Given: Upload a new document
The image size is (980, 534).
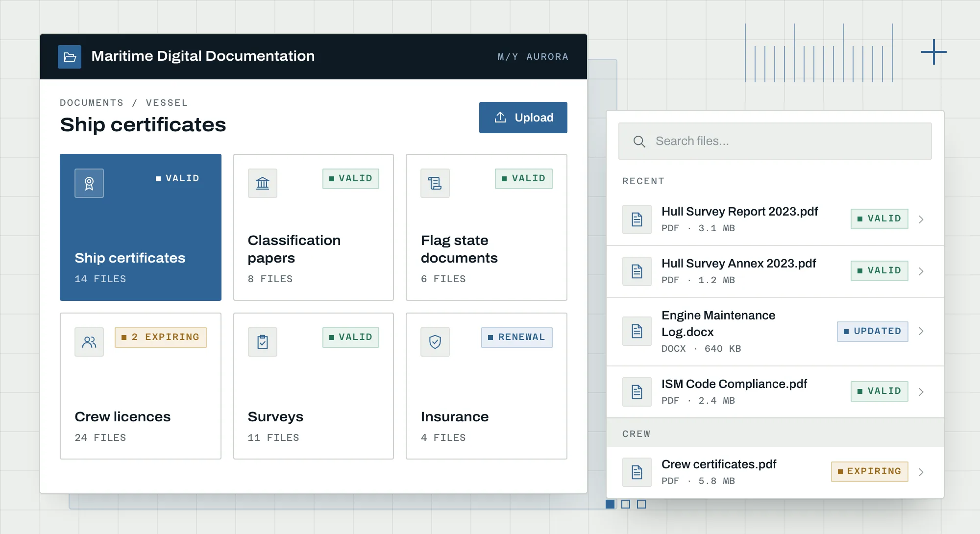Looking at the screenshot, I should coord(523,118).
